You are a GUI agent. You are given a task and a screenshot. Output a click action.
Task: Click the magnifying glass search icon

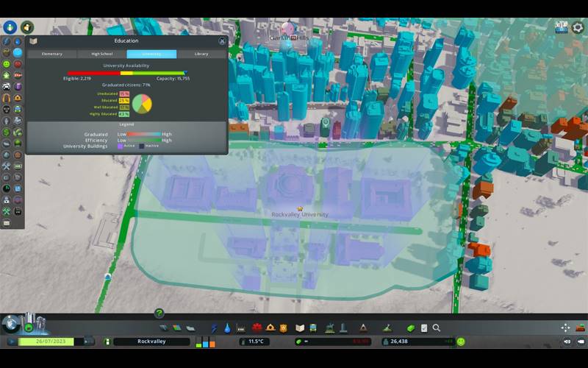(437, 328)
